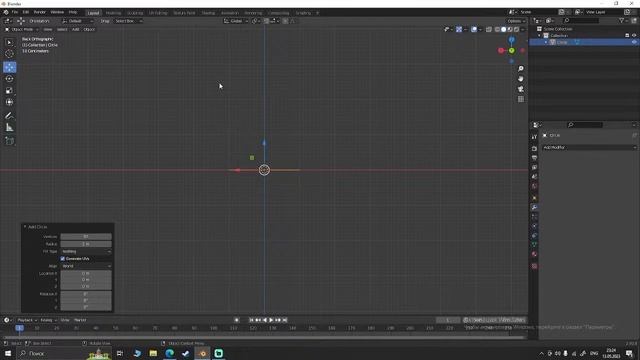Open the Output properties tab icon

click(x=534, y=158)
